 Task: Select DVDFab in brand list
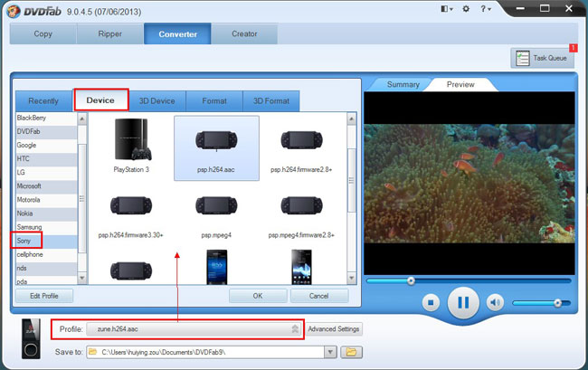tap(46, 131)
